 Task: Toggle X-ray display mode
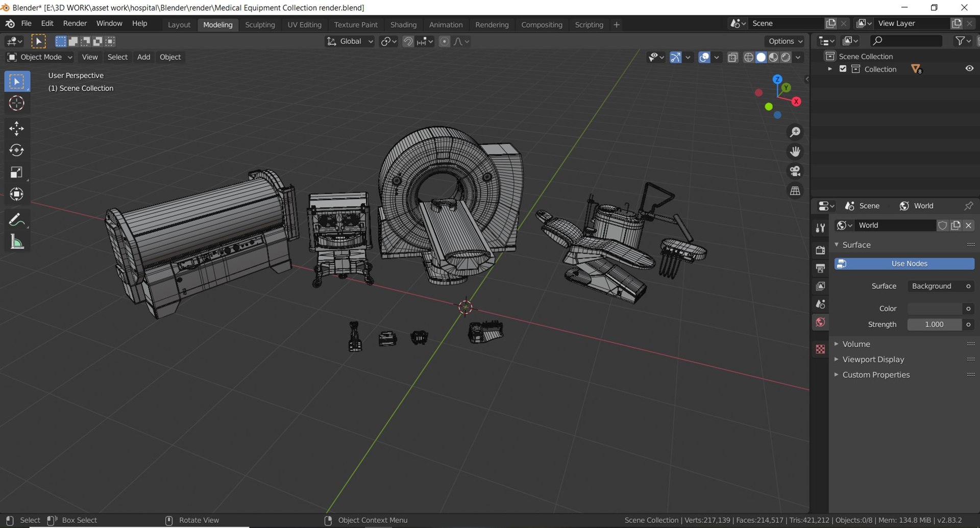732,57
